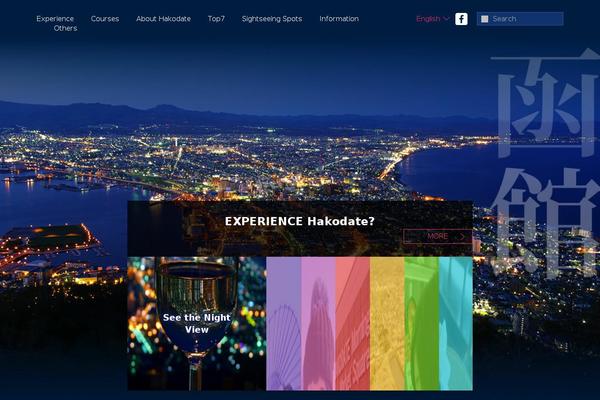The image size is (600, 400).
Task: Select the green experience panel
Action: coord(422,323)
